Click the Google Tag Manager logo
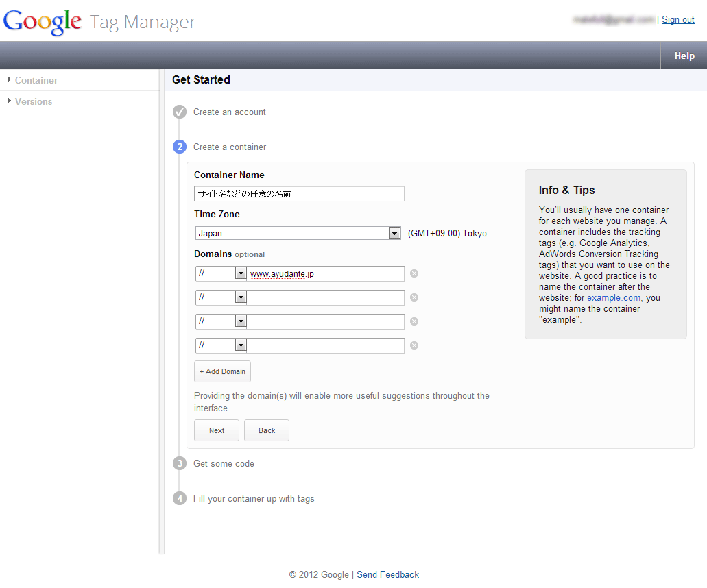The image size is (707, 588). point(99,21)
